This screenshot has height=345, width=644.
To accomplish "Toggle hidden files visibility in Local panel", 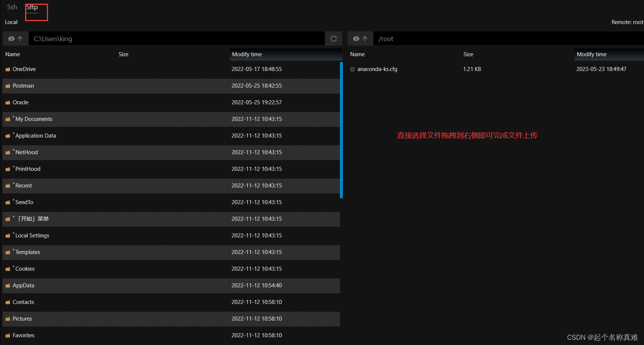I will 11,38.
